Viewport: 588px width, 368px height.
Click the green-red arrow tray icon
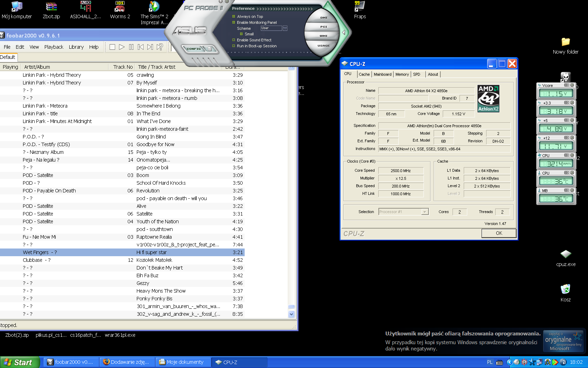pos(555,362)
